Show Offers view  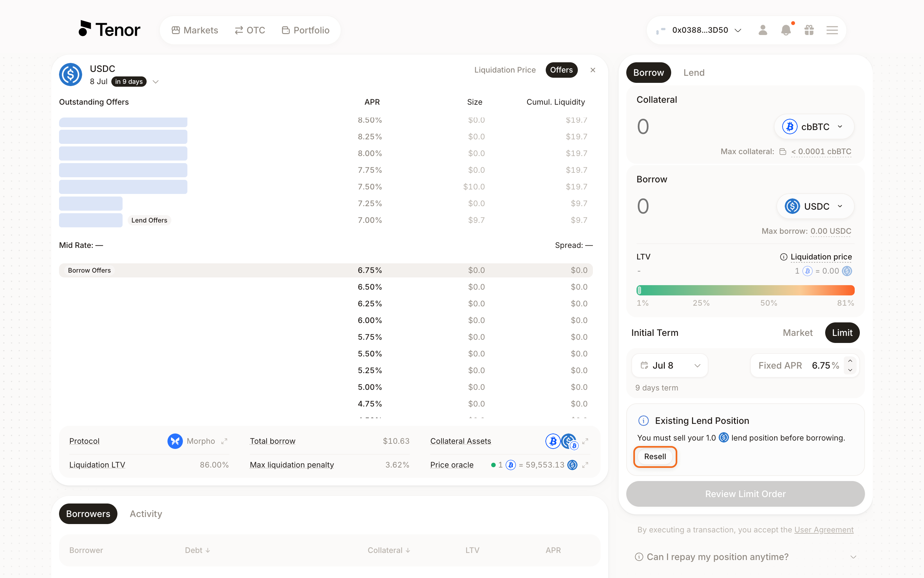tap(561, 70)
